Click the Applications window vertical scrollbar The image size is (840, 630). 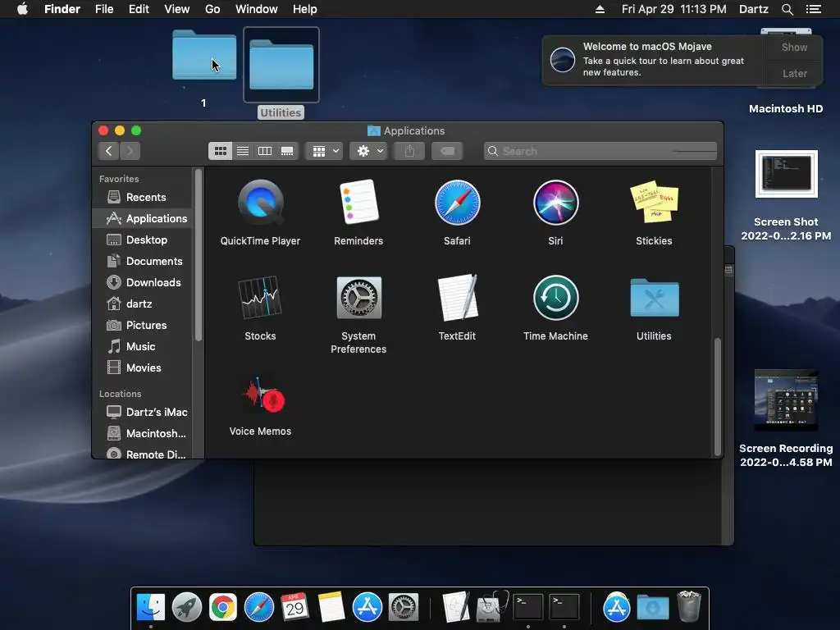coord(718,396)
